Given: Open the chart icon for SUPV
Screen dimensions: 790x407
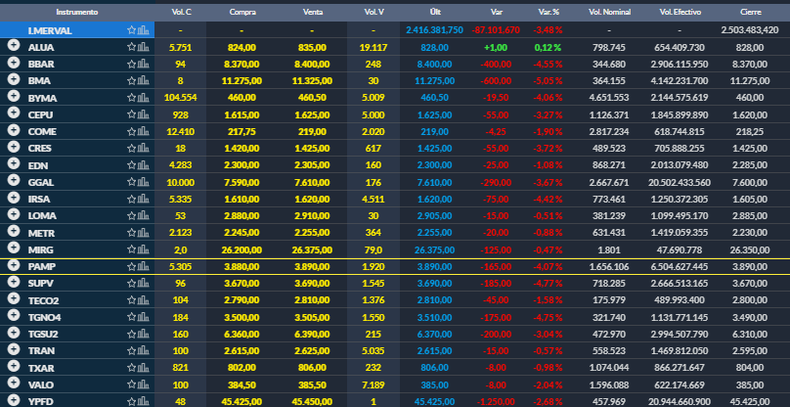Looking at the screenshot, I should coord(144,284).
